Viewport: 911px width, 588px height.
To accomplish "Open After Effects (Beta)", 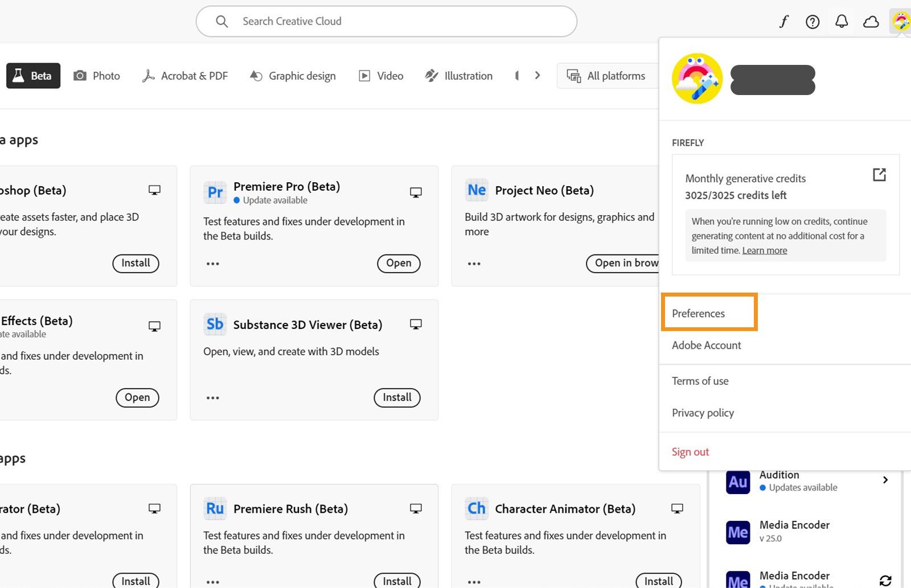I will tap(137, 398).
